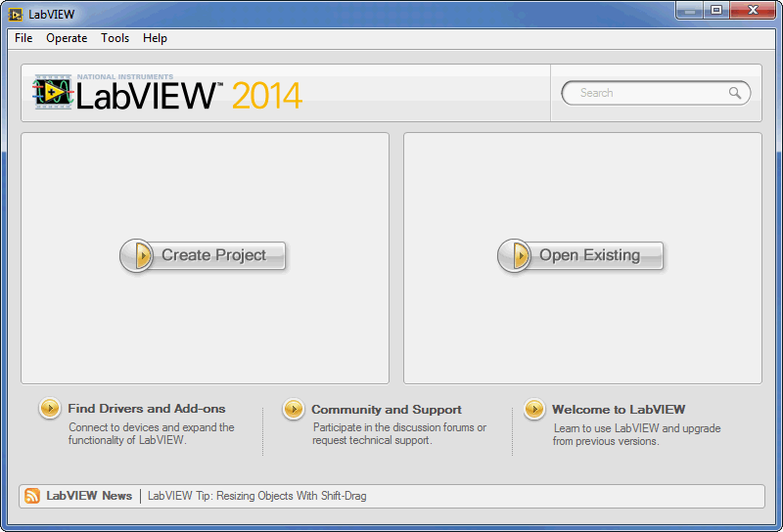
Task: Click the 'Connect to devices and expand' description
Action: (x=152, y=433)
